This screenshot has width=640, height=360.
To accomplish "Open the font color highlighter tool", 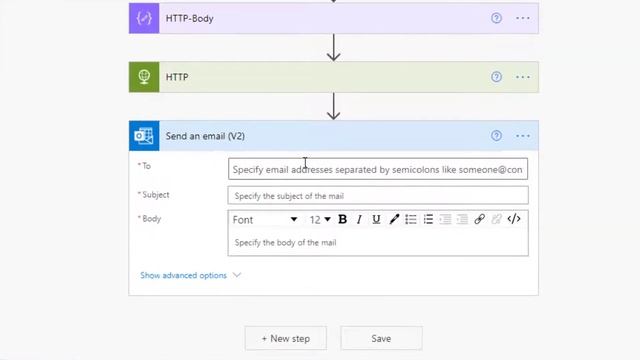I will point(394,220).
